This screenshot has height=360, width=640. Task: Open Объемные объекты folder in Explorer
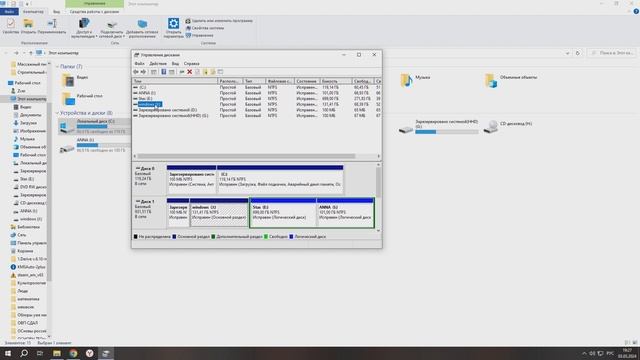(x=511, y=80)
